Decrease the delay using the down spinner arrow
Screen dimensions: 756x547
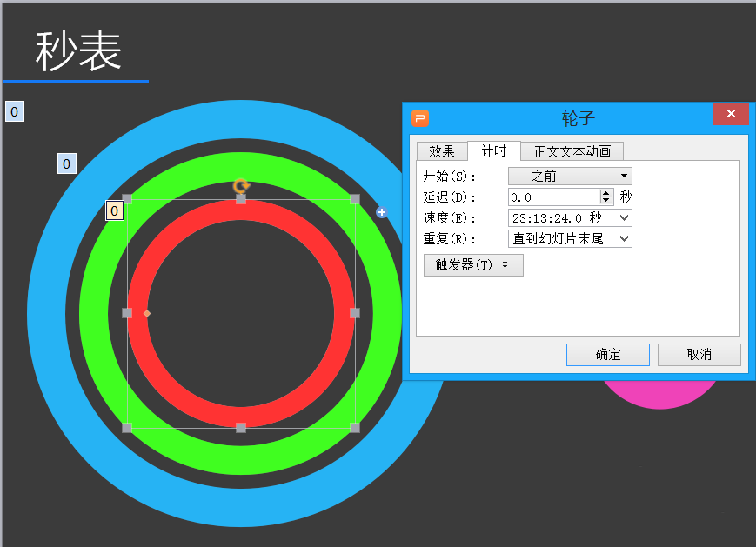point(606,201)
